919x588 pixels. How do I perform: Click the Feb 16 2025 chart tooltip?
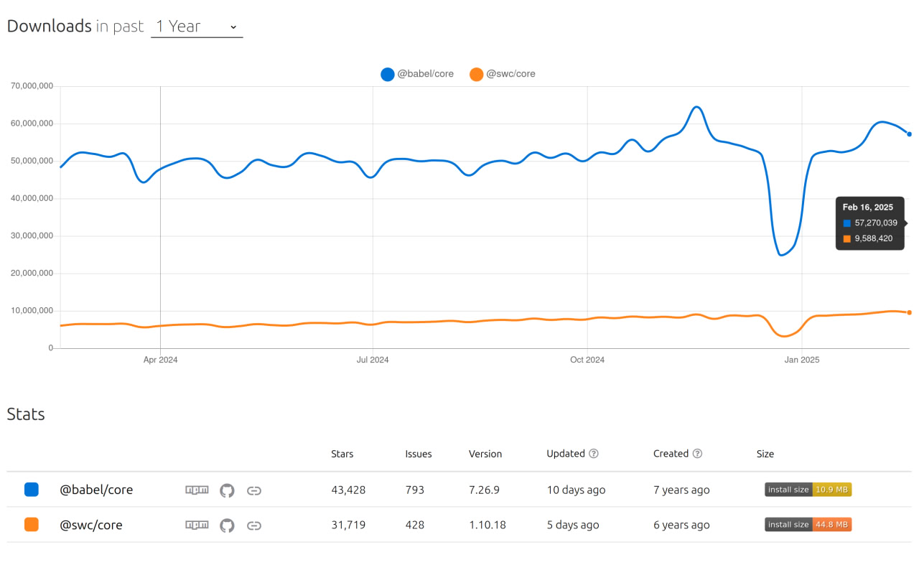869,223
